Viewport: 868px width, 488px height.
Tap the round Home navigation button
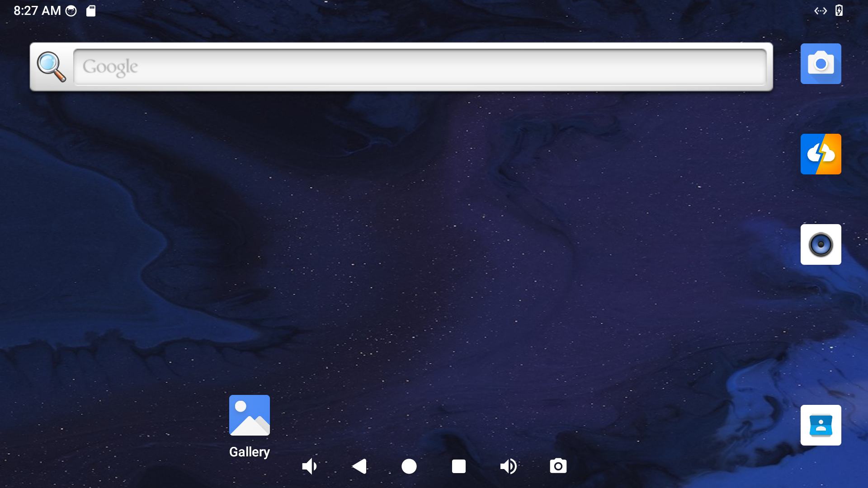[x=409, y=466]
